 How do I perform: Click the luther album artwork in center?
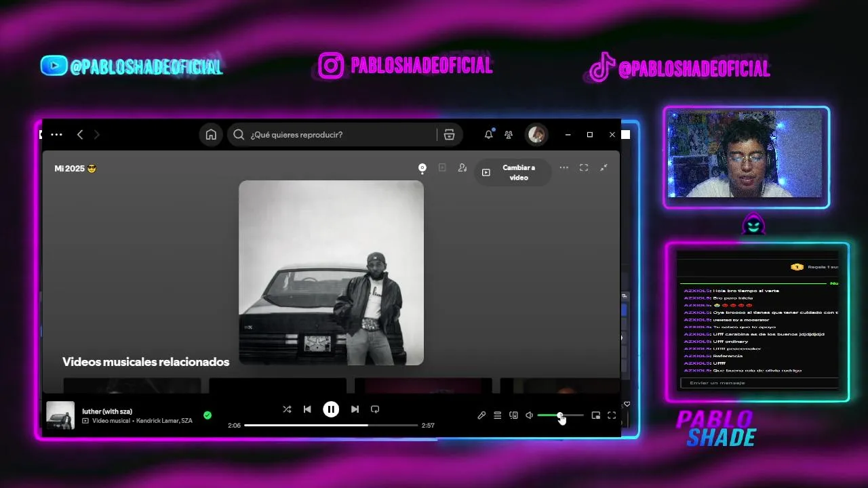tap(331, 272)
